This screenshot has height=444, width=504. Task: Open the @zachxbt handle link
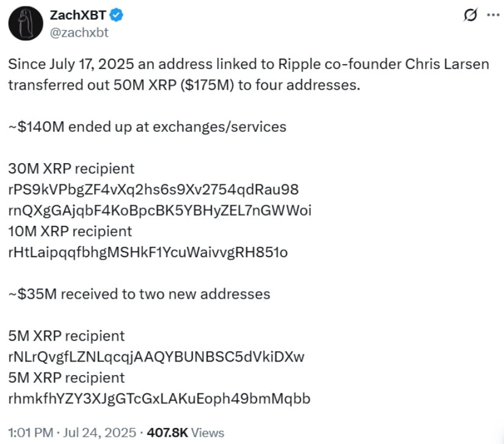[x=79, y=32]
